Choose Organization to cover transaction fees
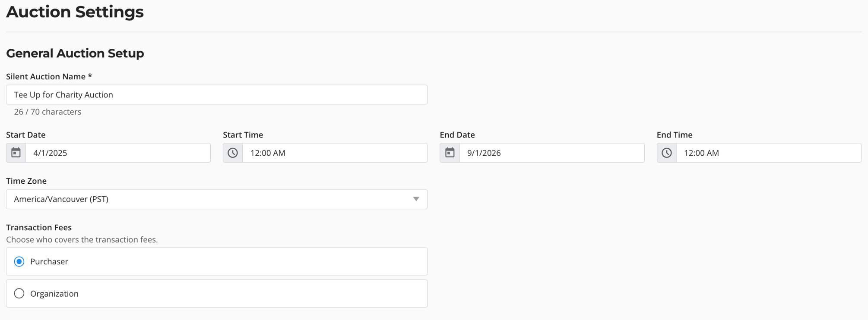Viewport: 868px width, 320px height. point(19,293)
